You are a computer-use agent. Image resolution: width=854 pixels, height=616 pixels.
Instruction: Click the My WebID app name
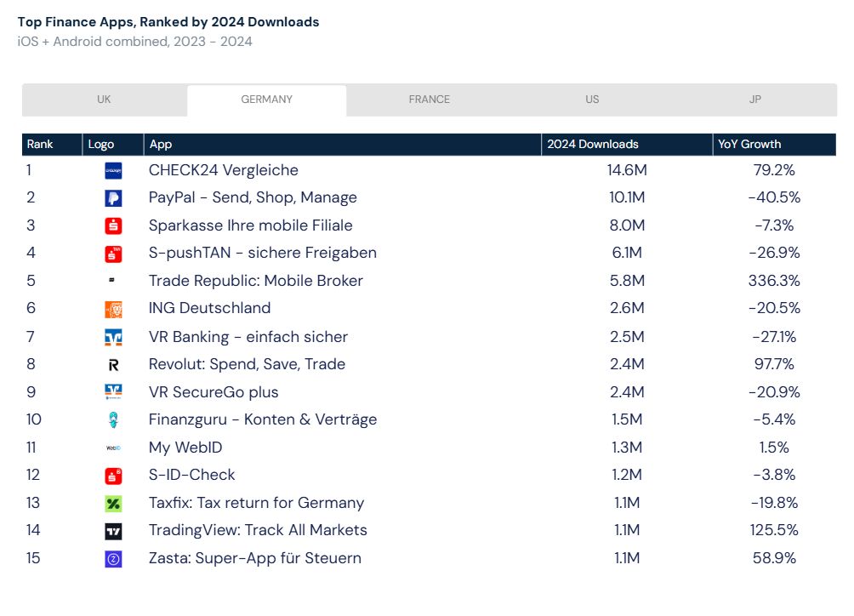pyautogui.click(x=185, y=448)
